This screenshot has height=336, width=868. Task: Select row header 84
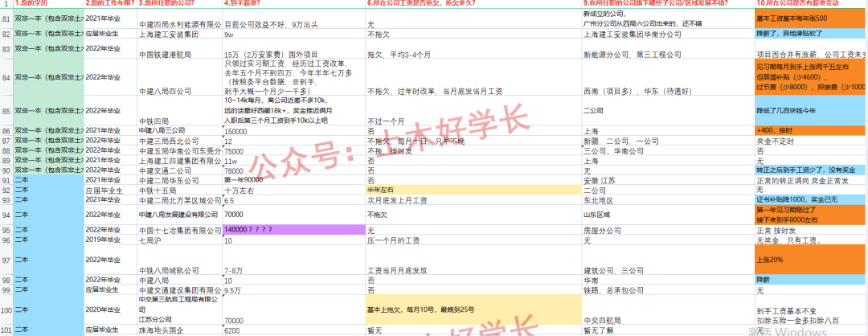6,77
